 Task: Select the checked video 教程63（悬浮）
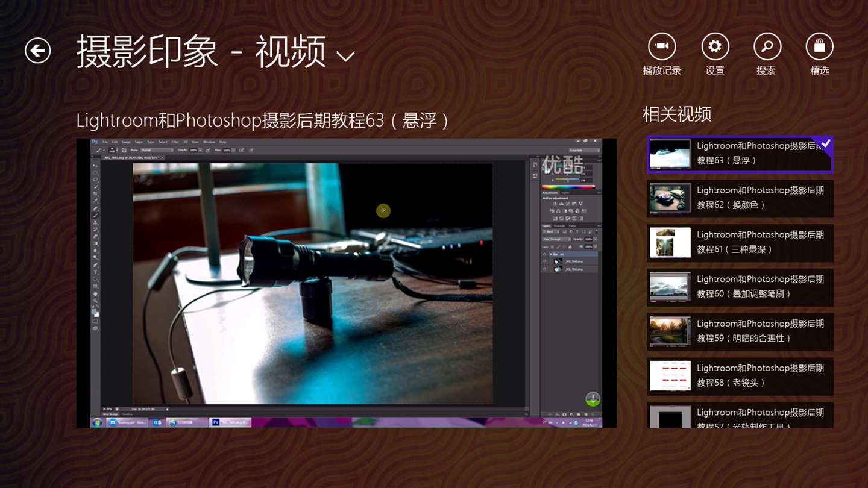tap(740, 154)
